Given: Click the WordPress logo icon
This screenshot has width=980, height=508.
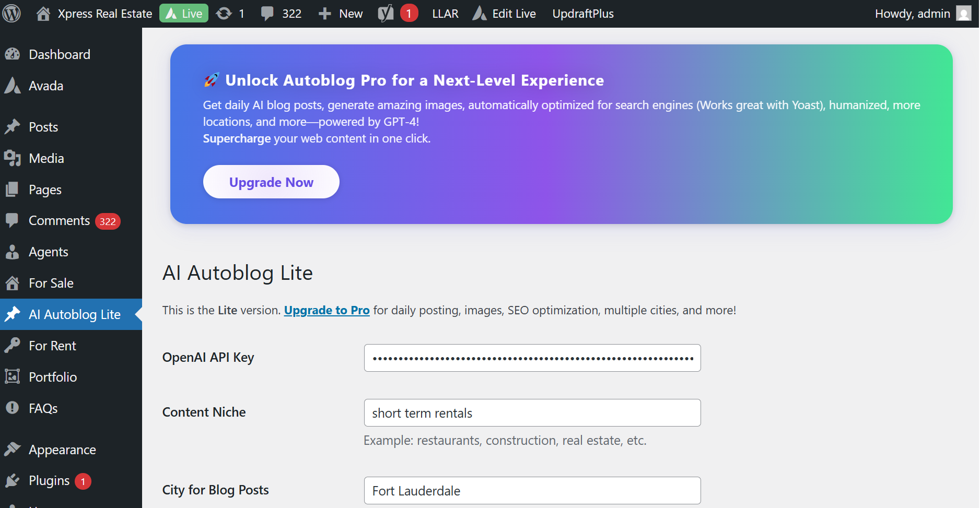Looking at the screenshot, I should coord(11,14).
